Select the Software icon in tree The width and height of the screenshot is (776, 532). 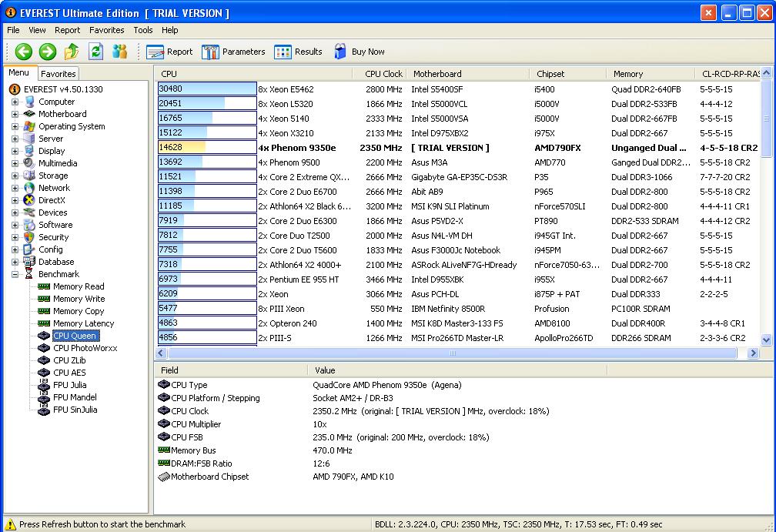click(x=29, y=225)
